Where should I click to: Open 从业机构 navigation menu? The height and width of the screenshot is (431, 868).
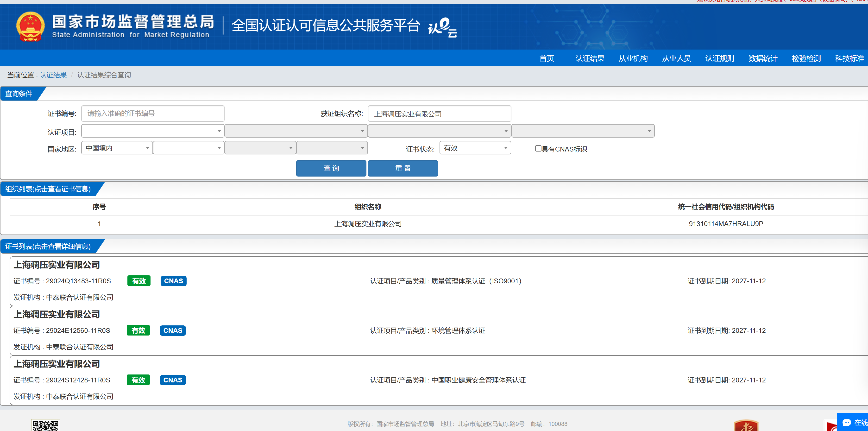coord(633,59)
